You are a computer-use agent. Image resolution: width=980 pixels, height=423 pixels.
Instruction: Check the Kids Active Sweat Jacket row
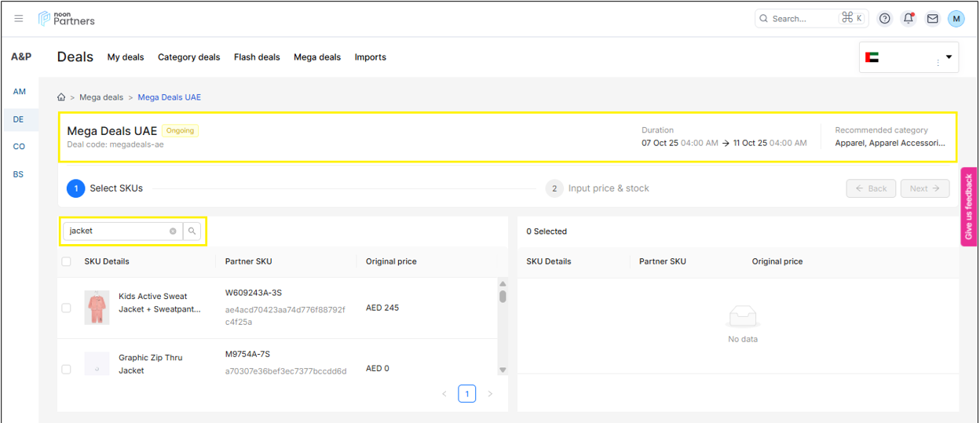(x=67, y=308)
